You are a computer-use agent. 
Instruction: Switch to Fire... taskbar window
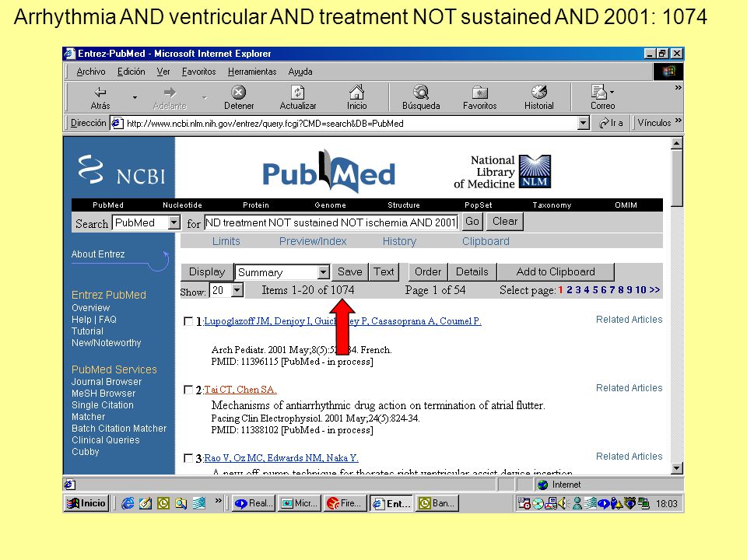pyautogui.click(x=345, y=503)
